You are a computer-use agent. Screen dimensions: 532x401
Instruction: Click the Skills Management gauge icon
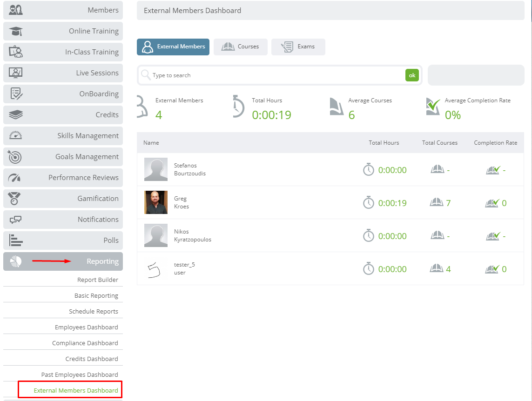(x=16, y=135)
